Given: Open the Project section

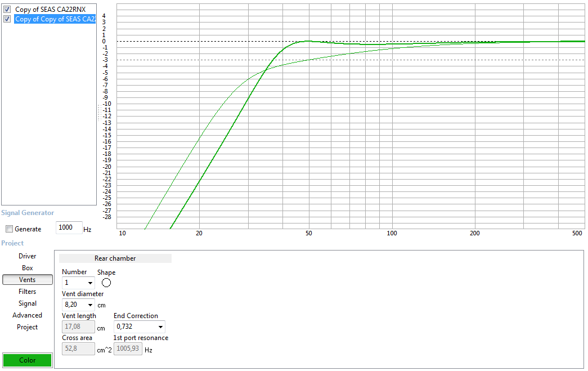Looking at the screenshot, I should click(x=28, y=327).
